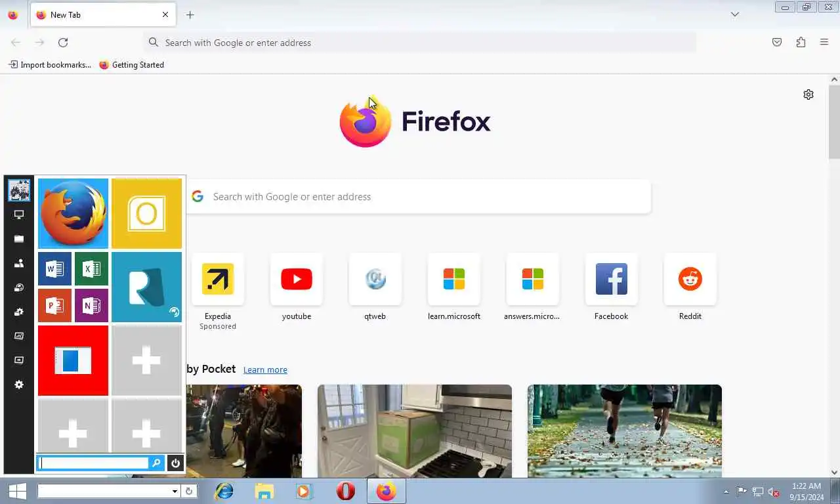The image size is (840, 504).
Task: Save to Pocket from Firefox toolbar
Action: pyautogui.click(x=777, y=43)
